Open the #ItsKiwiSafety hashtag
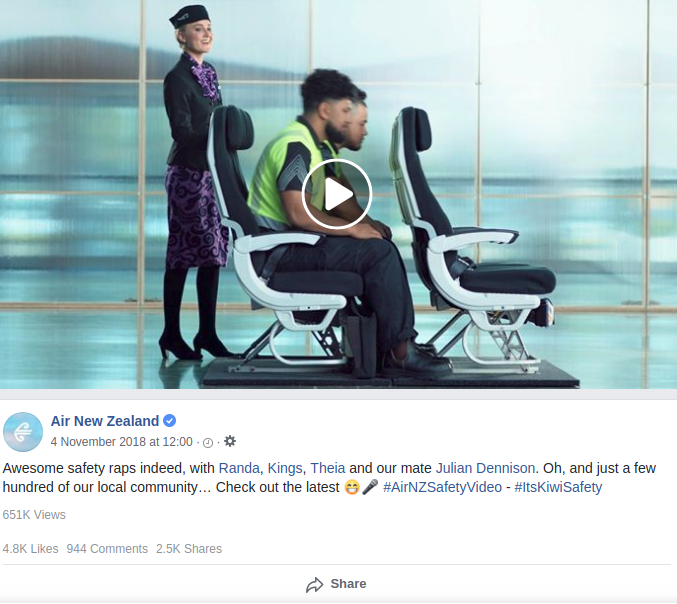 click(x=558, y=487)
